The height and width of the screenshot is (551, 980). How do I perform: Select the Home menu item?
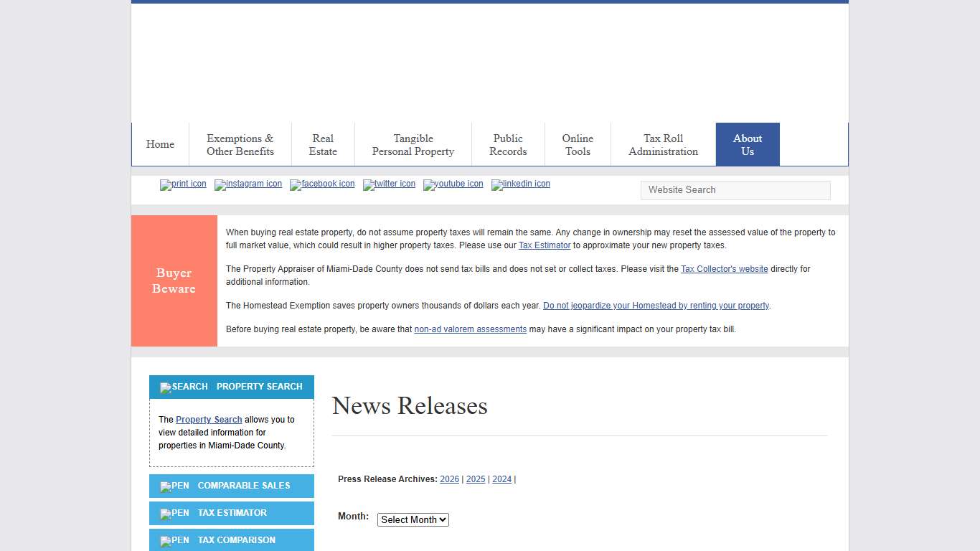click(160, 144)
